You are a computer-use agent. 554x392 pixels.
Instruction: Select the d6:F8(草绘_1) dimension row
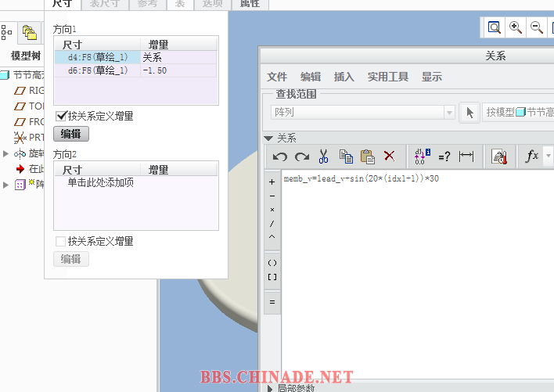tap(98, 70)
